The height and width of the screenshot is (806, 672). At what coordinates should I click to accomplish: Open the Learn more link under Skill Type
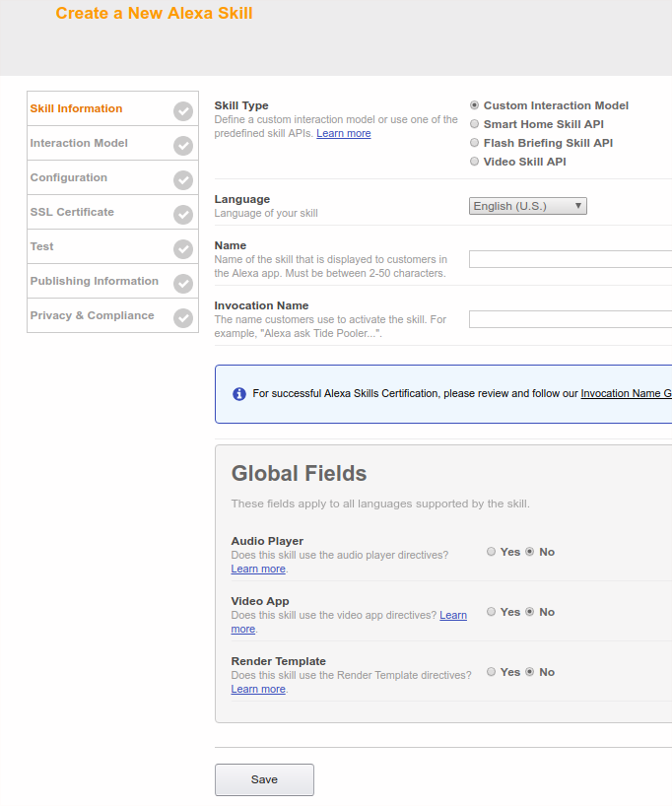(343, 133)
